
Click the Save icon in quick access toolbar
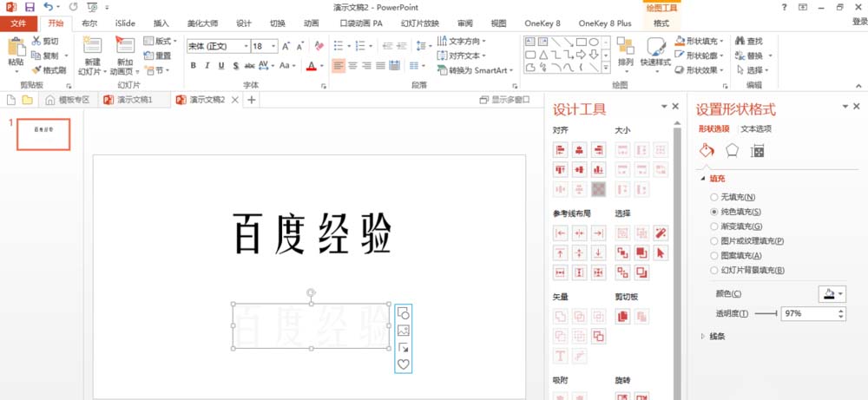pos(30,7)
